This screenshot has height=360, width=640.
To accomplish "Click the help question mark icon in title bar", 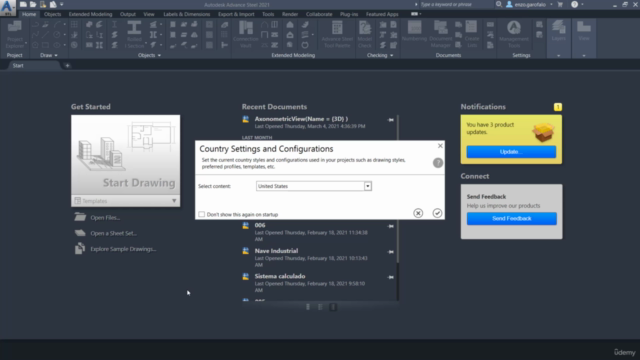I will pyautogui.click(x=574, y=4).
